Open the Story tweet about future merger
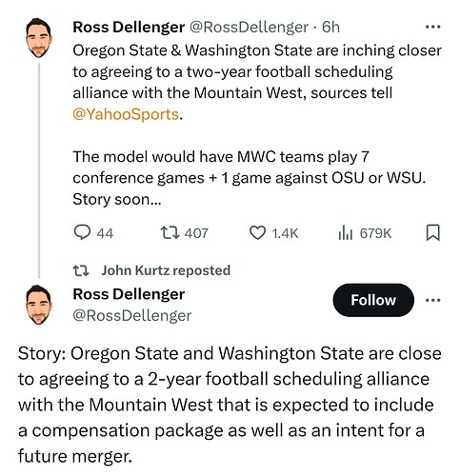This screenshot has width=460, height=476. pyautogui.click(x=230, y=405)
